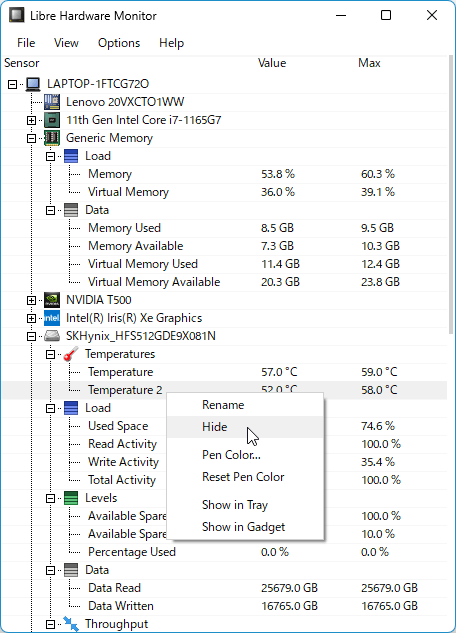
Task: Choose Show in Gadget from context menu
Action: tap(245, 527)
